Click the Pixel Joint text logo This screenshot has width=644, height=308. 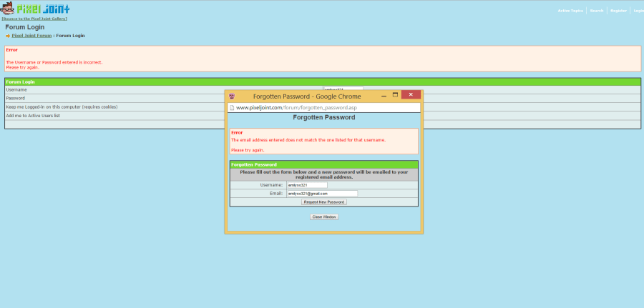point(43,9)
